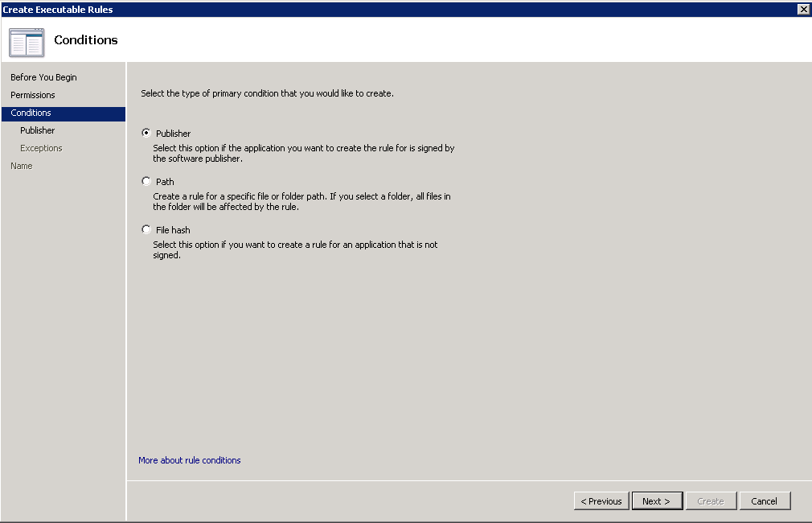Choose the Path condition radio button
Screen dimensions: 812x523
[x=146, y=181]
